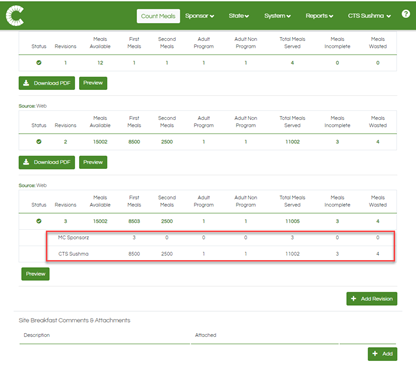416x365 pixels.
Task: Preview the revision 3 meal count
Action: [x=35, y=274]
